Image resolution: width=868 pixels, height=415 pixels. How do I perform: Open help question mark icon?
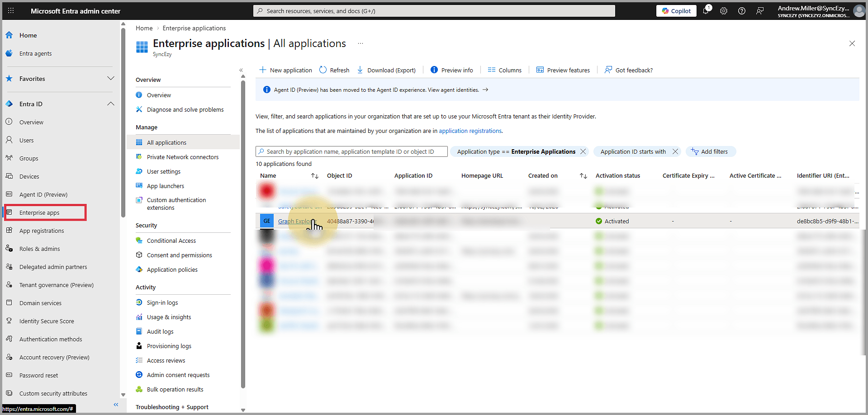(742, 11)
